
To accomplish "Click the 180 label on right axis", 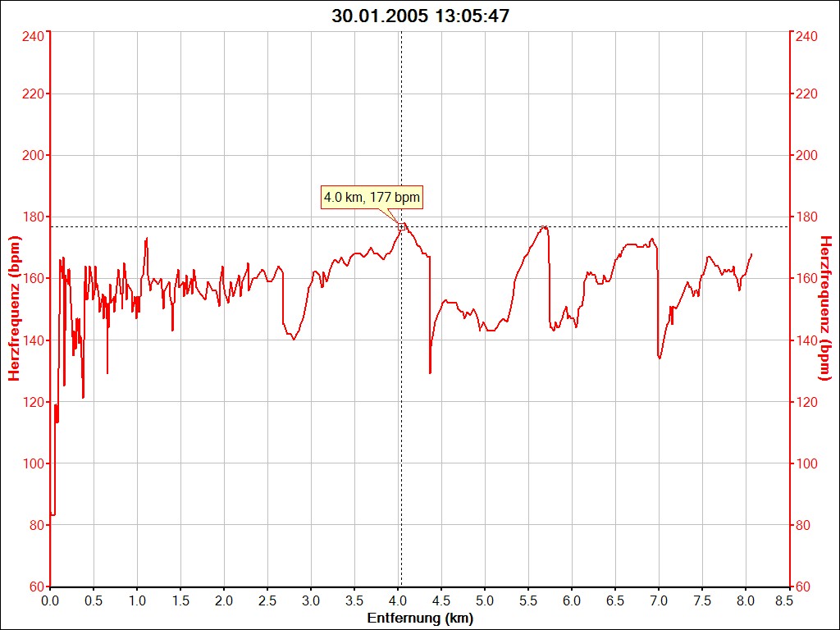I will coord(807,217).
